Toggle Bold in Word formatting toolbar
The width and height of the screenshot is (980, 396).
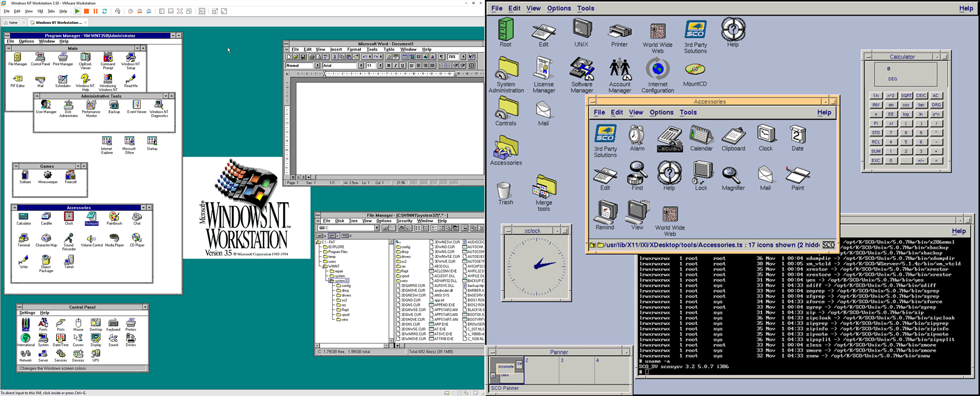click(388, 65)
